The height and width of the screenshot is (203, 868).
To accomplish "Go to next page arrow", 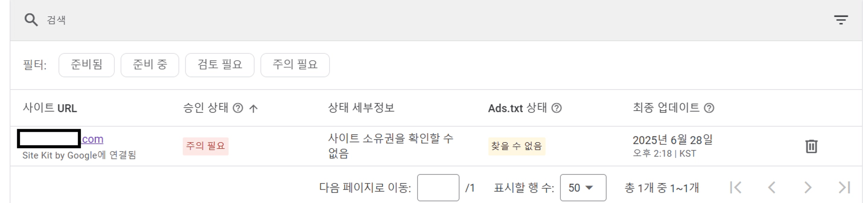I will point(808,187).
